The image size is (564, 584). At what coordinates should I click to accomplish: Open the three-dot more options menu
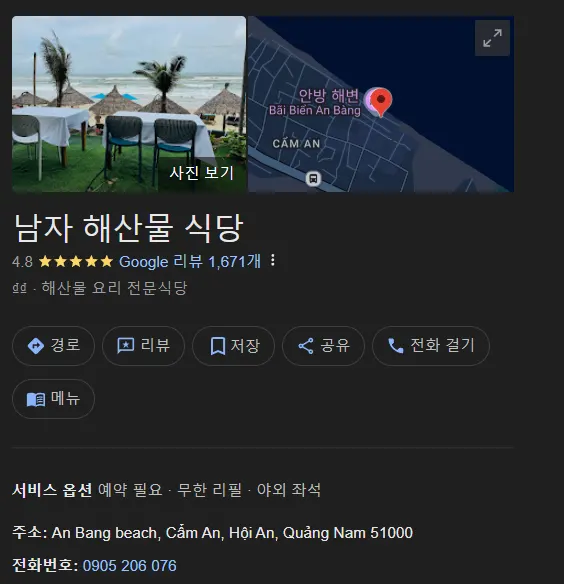[x=273, y=260]
